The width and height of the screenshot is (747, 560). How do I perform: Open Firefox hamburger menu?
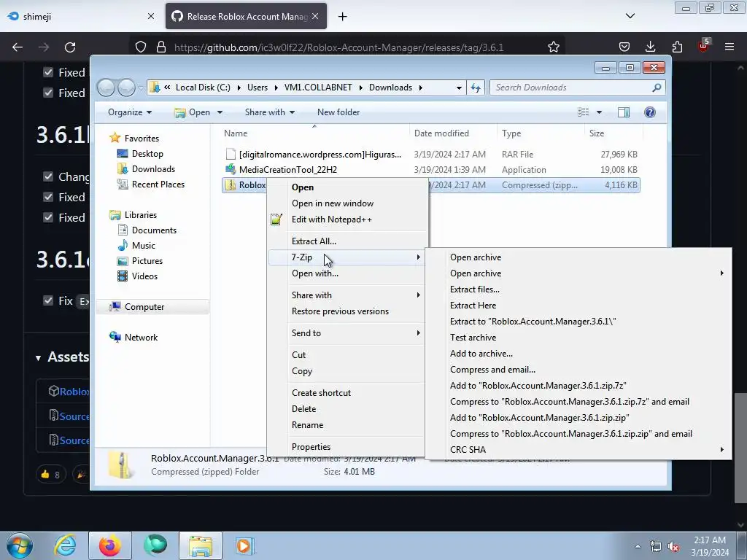pos(729,47)
